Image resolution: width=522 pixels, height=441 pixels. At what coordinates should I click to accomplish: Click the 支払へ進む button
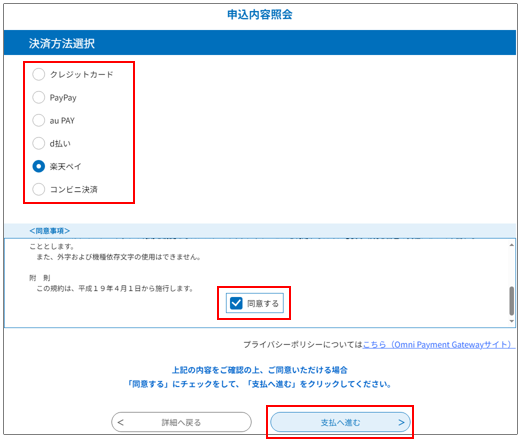click(340, 422)
